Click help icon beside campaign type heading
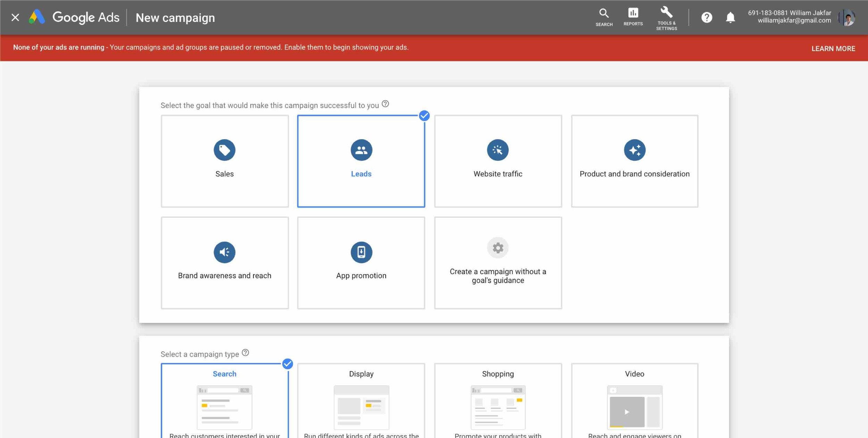Viewport: 868px width, 438px height. tap(245, 353)
